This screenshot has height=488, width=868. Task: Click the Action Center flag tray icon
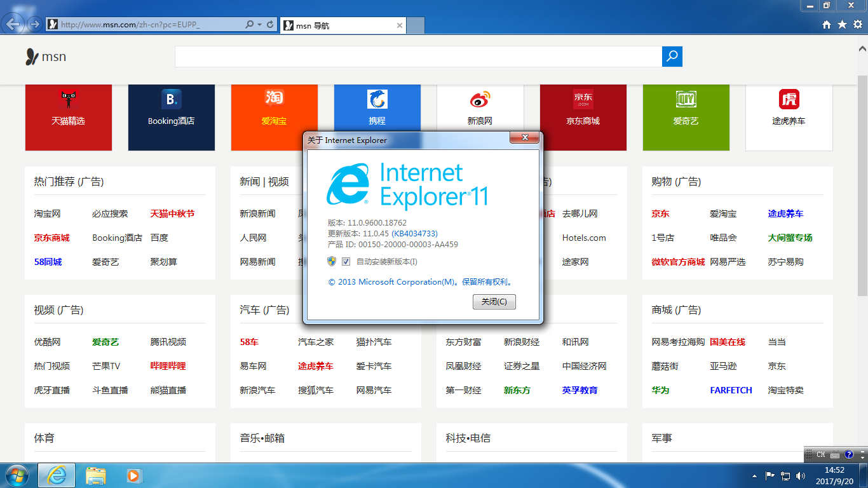pyautogui.click(x=770, y=475)
